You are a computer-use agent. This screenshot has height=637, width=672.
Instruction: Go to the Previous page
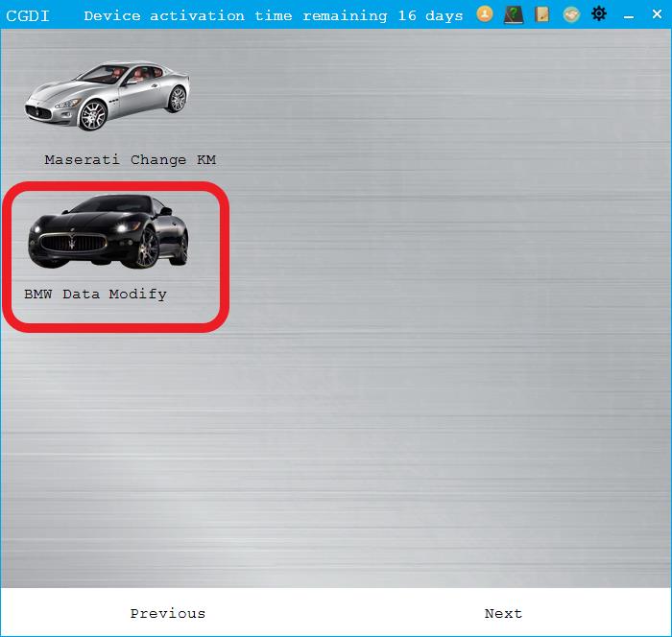point(168,613)
